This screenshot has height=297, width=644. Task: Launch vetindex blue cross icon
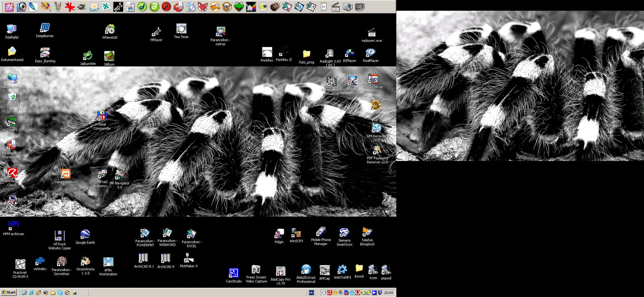(40, 264)
